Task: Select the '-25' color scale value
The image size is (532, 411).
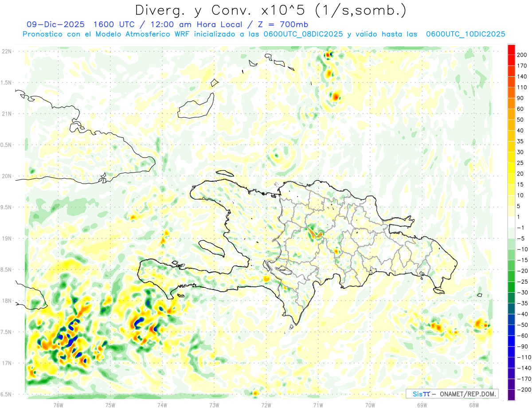Action: click(x=523, y=282)
